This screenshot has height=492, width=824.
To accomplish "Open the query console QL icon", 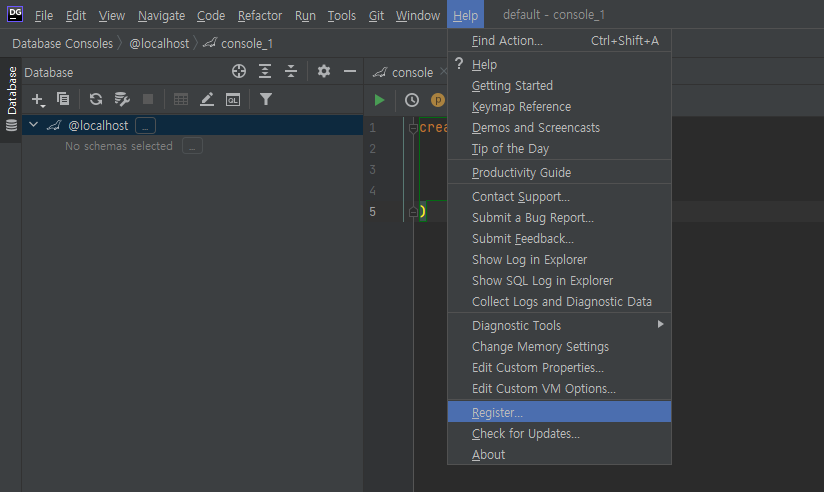I will point(233,99).
